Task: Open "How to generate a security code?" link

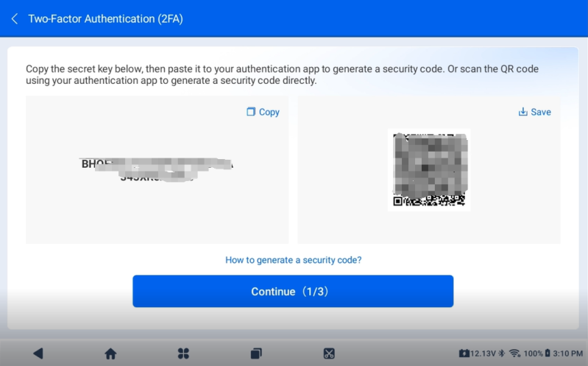Action: [293, 260]
